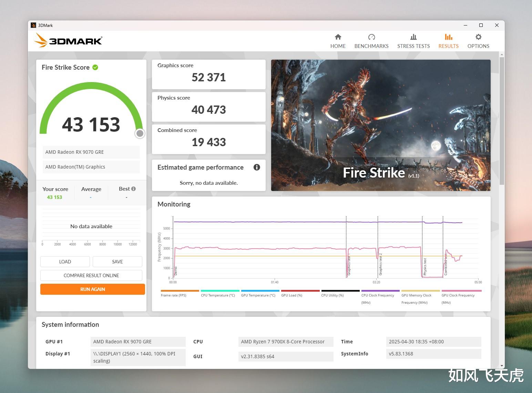This screenshot has width=532, height=393.
Task: Toggle the CPU Temperature legend swatch
Action: click(x=220, y=291)
